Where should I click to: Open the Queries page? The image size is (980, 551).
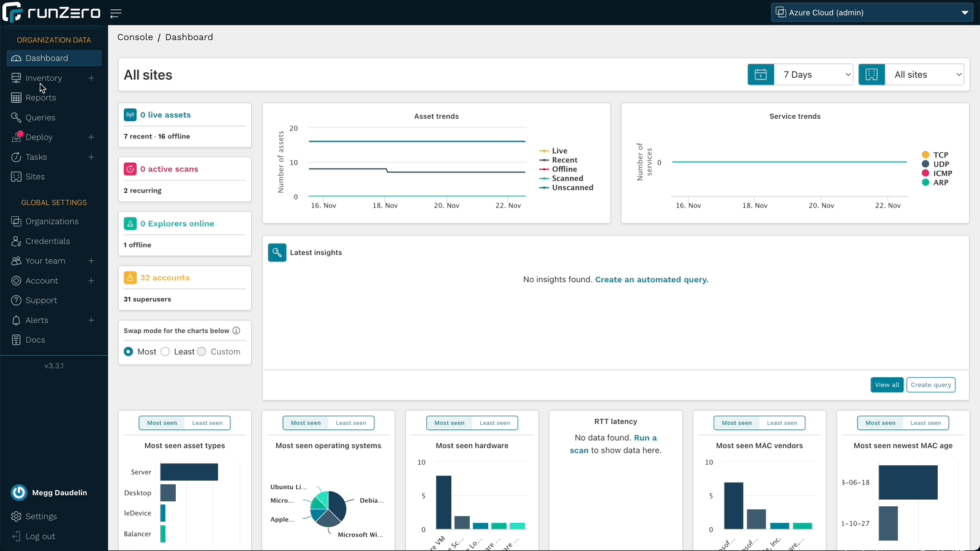coord(39,117)
